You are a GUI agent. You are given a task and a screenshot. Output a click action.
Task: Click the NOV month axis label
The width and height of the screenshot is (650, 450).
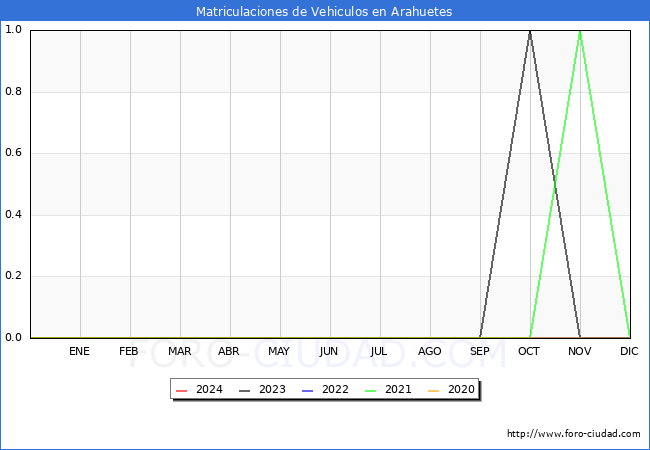(x=580, y=351)
